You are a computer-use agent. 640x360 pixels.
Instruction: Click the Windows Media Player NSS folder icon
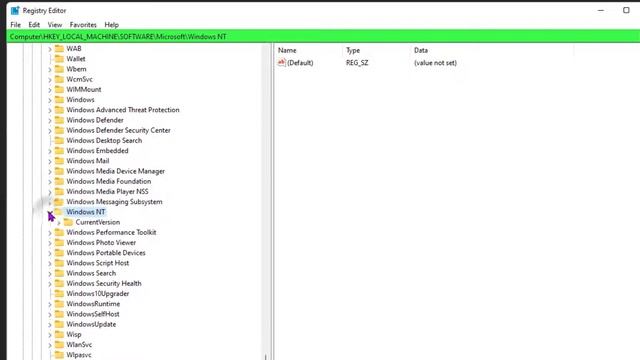59,191
